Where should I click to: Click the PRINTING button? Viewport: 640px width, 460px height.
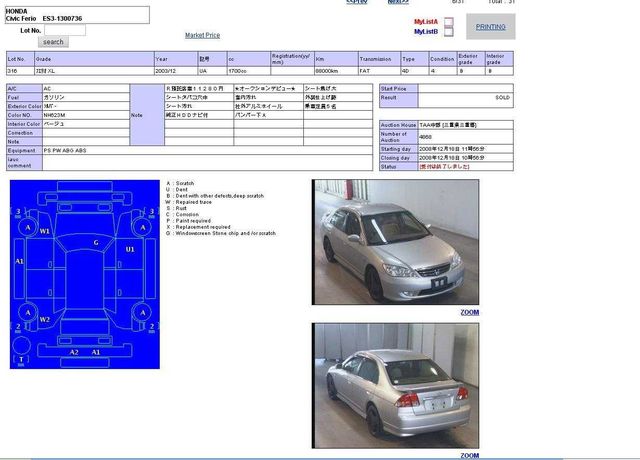[x=491, y=27]
